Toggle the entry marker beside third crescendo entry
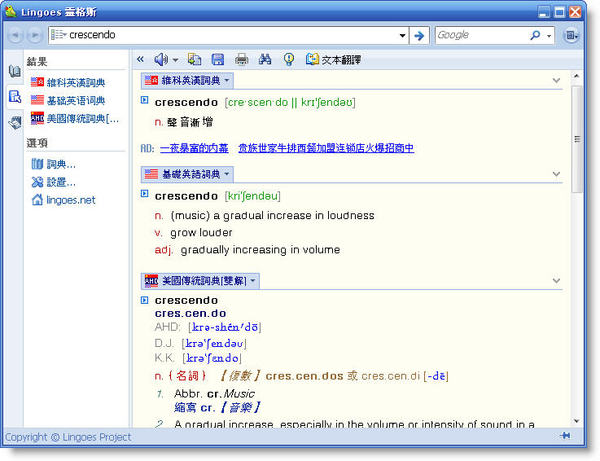The height and width of the screenshot is (461, 600). [144, 300]
